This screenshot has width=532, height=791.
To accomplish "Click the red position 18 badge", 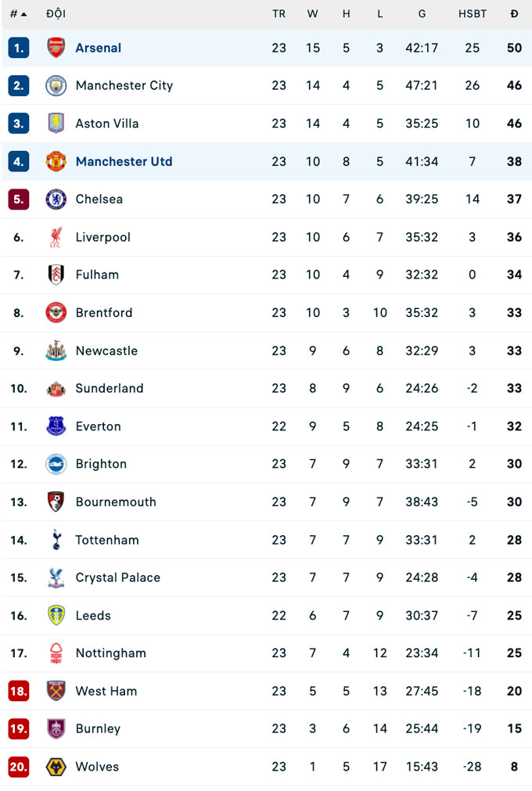I will [19, 691].
